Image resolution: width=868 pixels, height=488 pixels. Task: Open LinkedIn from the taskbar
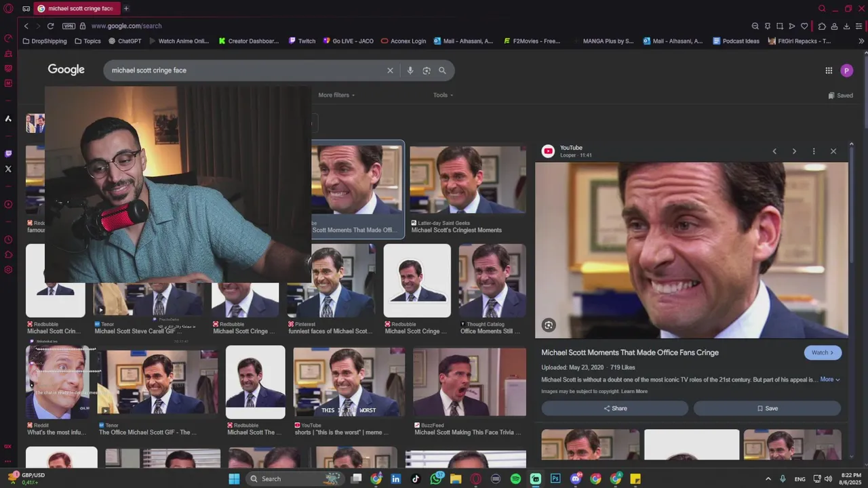click(x=396, y=479)
